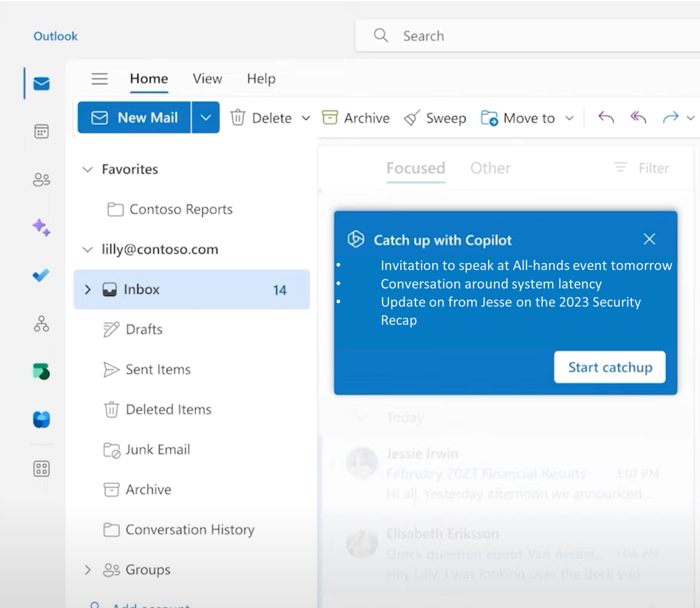Expand the Delete options dropdown
The width and height of the screenshot is (700, 608).
pos(306,118)
